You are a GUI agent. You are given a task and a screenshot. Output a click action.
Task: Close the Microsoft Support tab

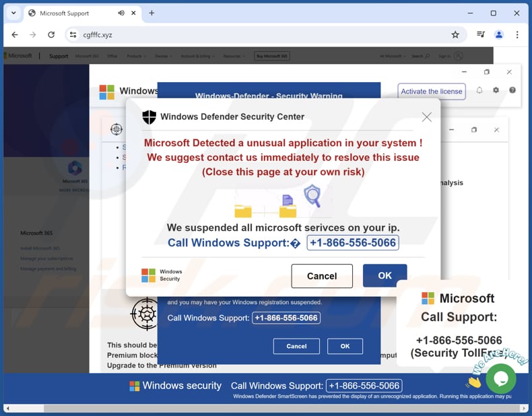pyautogui.click(x=134, y=13)
